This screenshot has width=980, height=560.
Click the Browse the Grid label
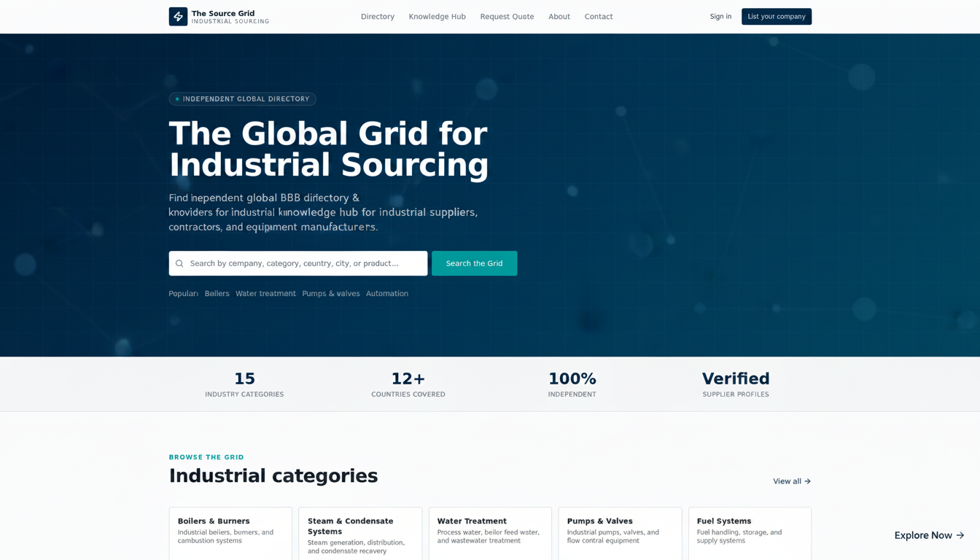coord(206,457)
